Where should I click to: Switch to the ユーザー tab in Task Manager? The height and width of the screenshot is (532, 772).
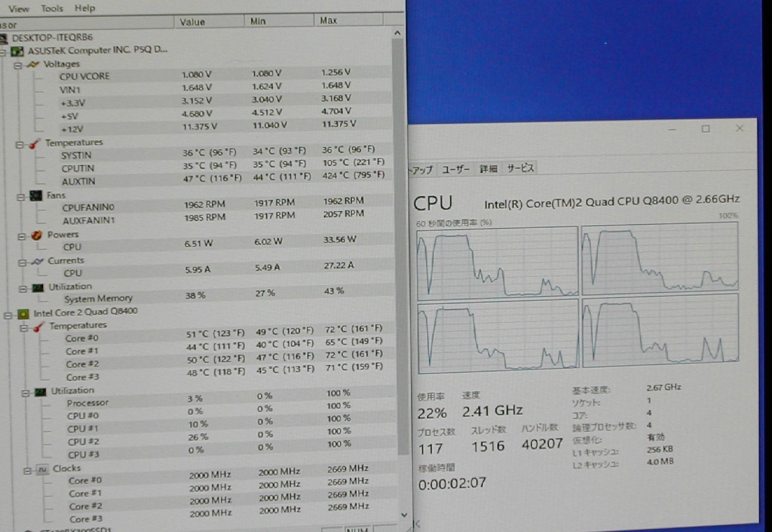pos(455,169)
